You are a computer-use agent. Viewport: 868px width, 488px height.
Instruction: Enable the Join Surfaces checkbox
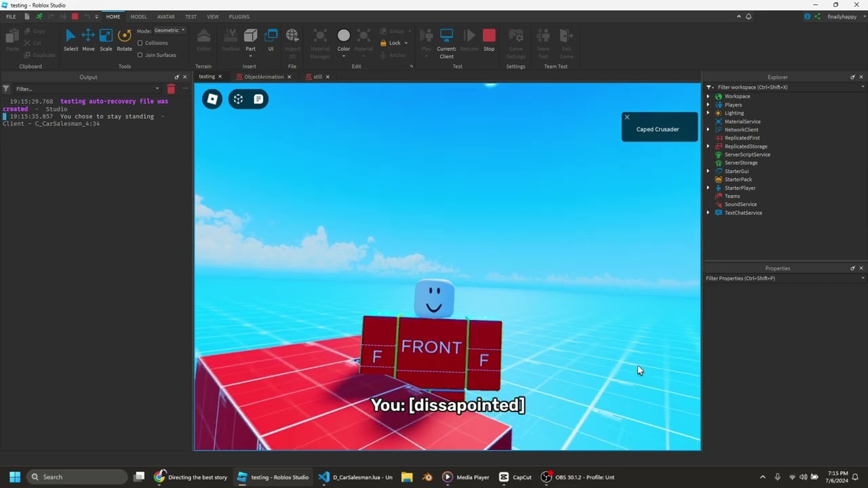click(x=140, y=55)
